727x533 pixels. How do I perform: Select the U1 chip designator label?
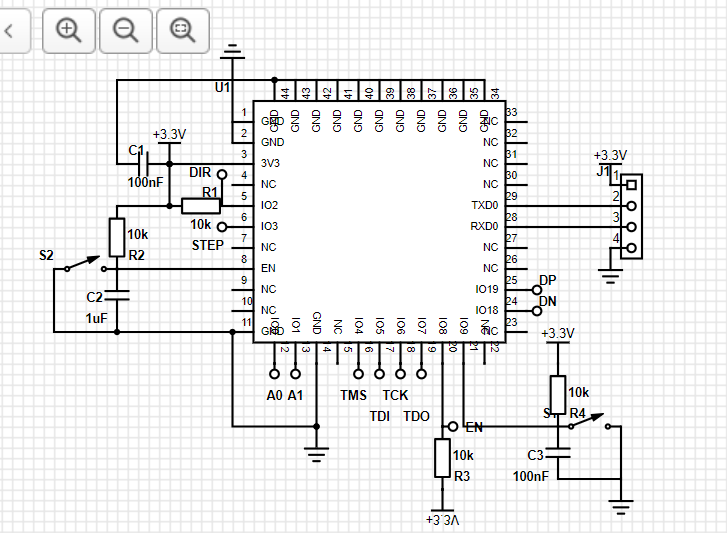(x=223, y=88)
